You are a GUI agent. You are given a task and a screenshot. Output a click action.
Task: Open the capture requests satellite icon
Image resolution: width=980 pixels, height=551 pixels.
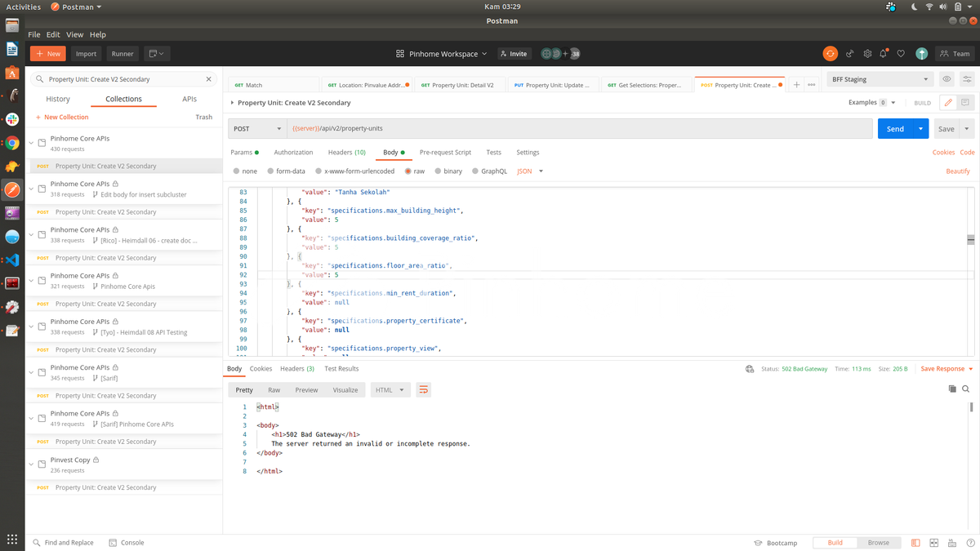point(849,54)
